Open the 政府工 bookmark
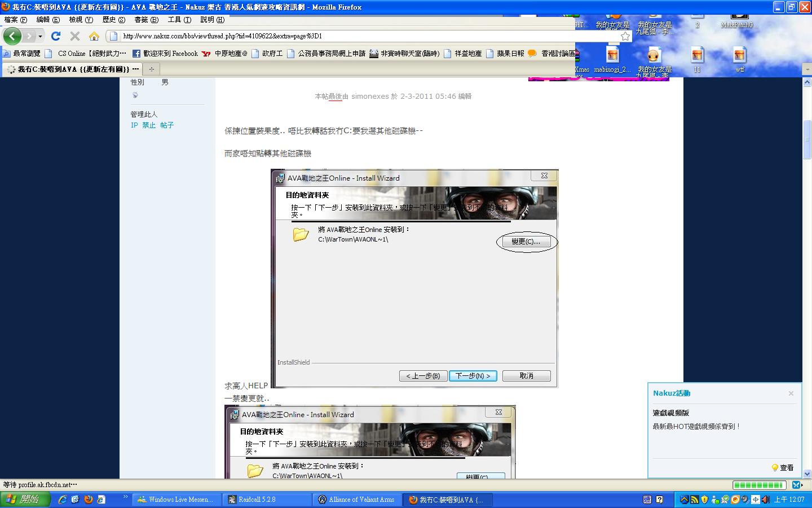The height and width of the screenshot is (508, 812). 267,54
